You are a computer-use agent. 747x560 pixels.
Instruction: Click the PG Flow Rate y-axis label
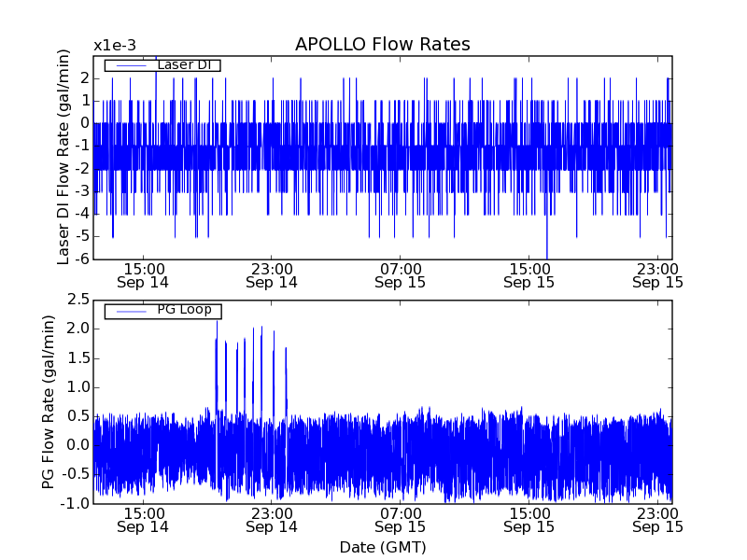coord(49,401)
